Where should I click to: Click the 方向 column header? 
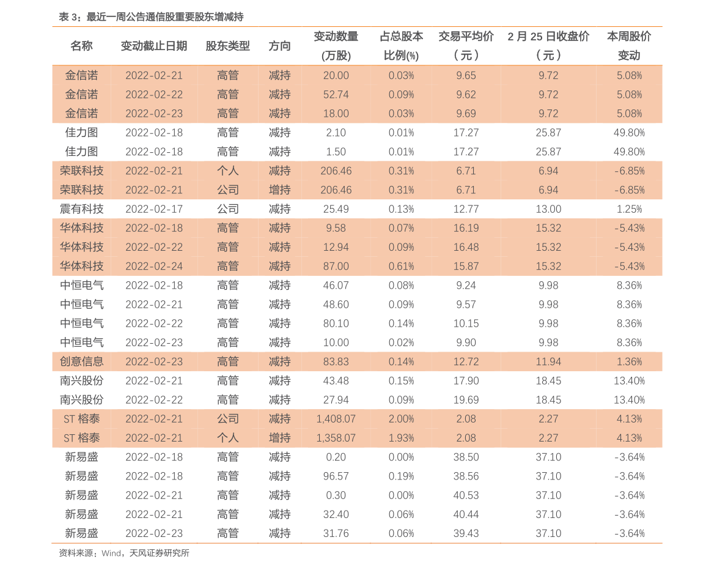coord(279,46)
